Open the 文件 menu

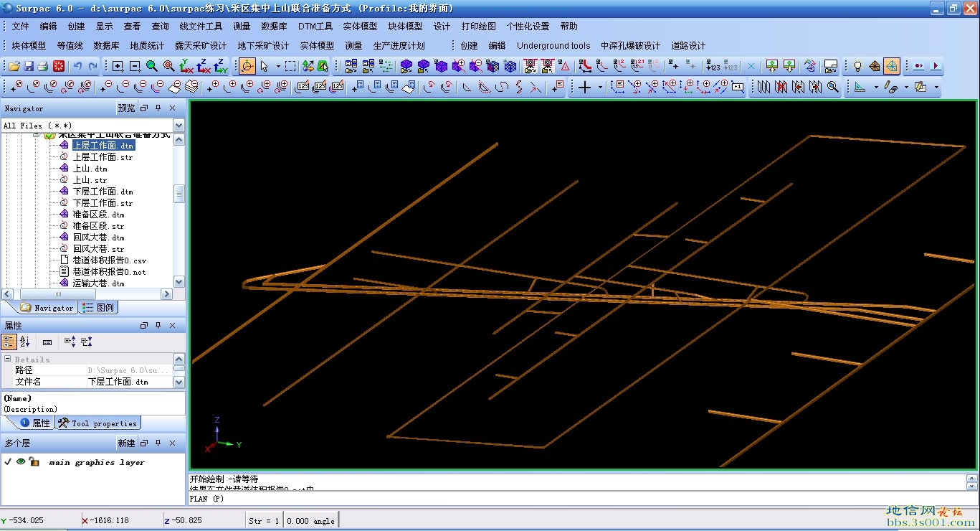click(x=21, y=26)
